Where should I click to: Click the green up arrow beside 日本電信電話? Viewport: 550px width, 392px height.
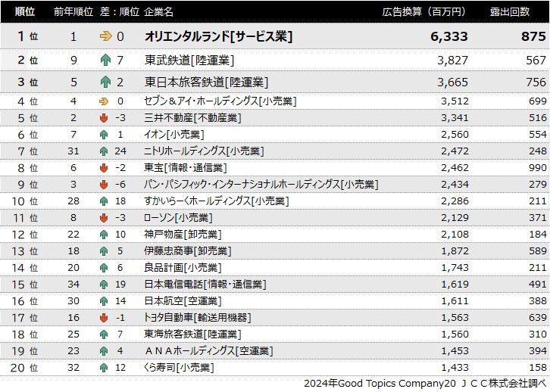coord(105,284)
